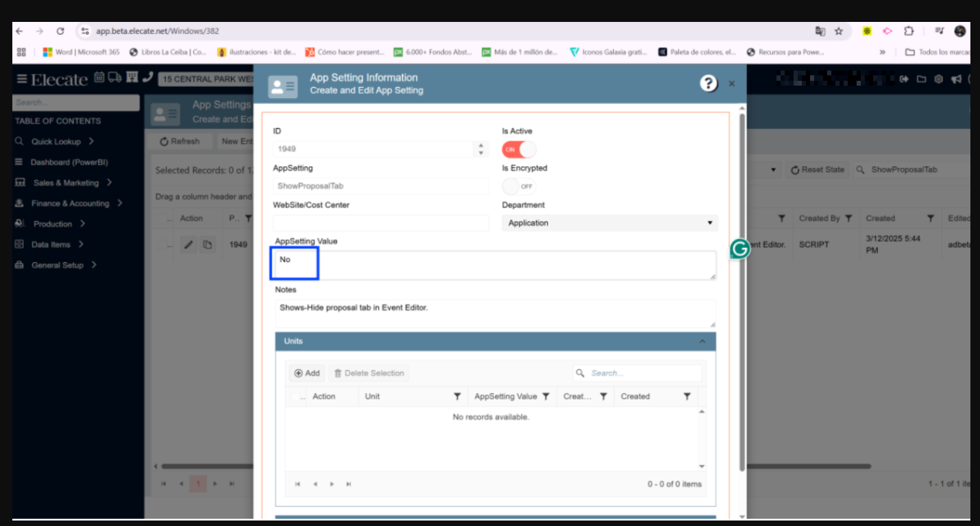Click the phone icon beside Elecate logo
This screenshot has height=526, width=980.
pos(147,78)
